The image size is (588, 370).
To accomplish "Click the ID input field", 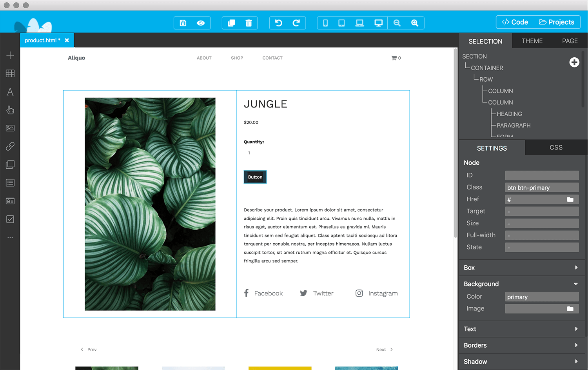I will (x=542, y=175).
